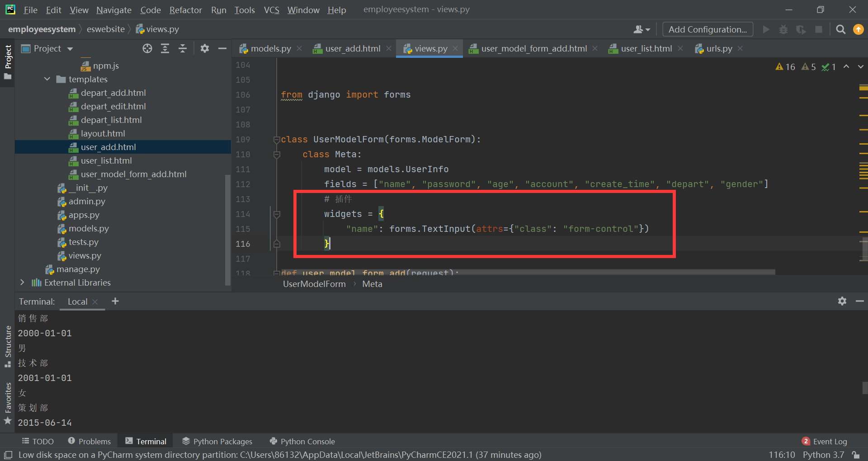Viewport: 868px width, 461px height.
Task: Click the 16 warnings indicator
Action: coord(785,67)
